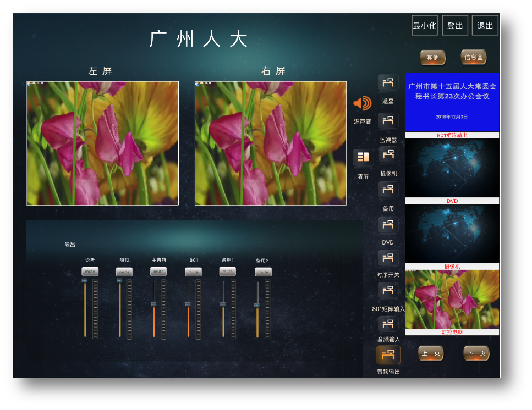Mute the 主音箱 main speaker channel

pyautogui.click(x=158, y=272)
